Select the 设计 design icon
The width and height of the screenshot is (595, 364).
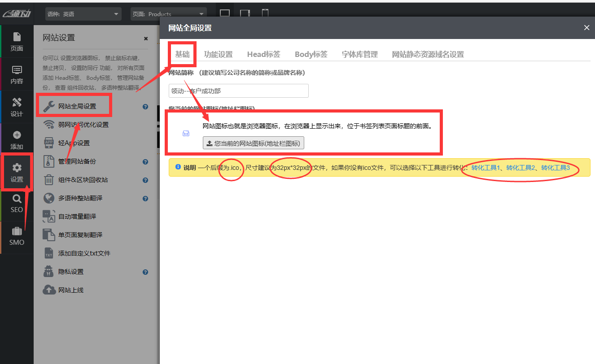tap(17, 107)
